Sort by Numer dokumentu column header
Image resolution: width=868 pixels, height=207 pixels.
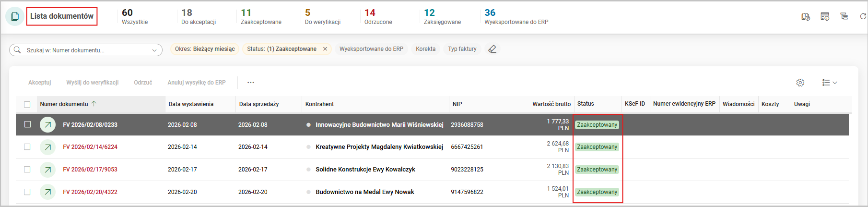point(64,104)
